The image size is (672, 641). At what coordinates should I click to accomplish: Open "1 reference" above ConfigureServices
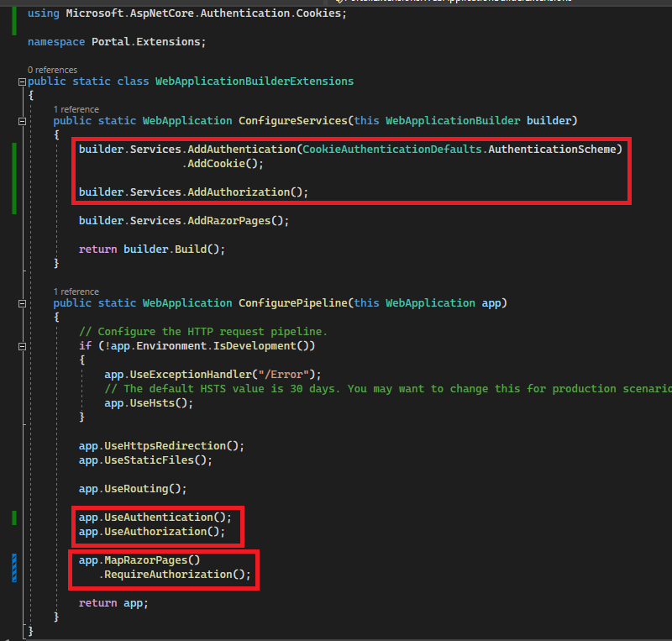pyautogui.click(x=76, y=109)
